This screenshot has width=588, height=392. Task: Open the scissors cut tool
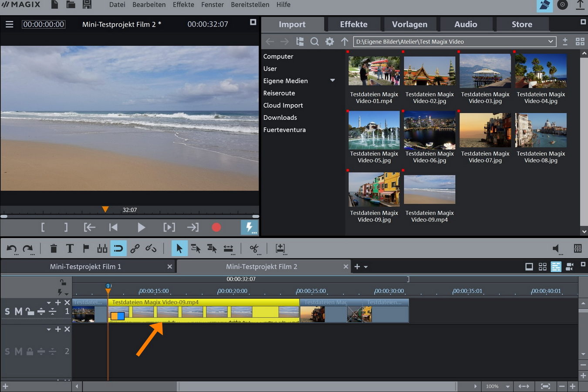[x=254, y=249]
